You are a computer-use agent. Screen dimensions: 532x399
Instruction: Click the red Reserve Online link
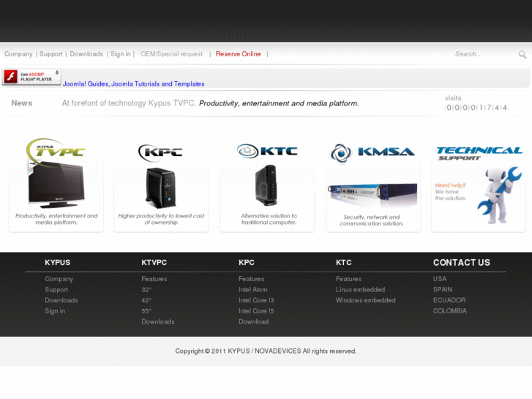(x=238, y=54)
